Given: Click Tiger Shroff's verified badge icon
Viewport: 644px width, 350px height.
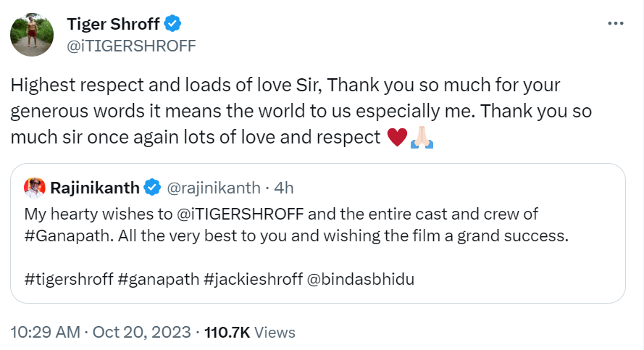Looking at the screenshot, I should tap(172, 24).
